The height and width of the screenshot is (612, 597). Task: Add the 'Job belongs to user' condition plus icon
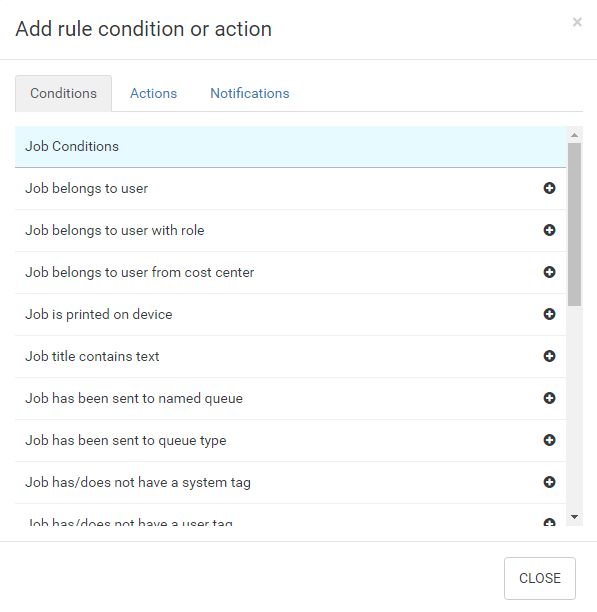pyautogui.click(x=549, y=188)
